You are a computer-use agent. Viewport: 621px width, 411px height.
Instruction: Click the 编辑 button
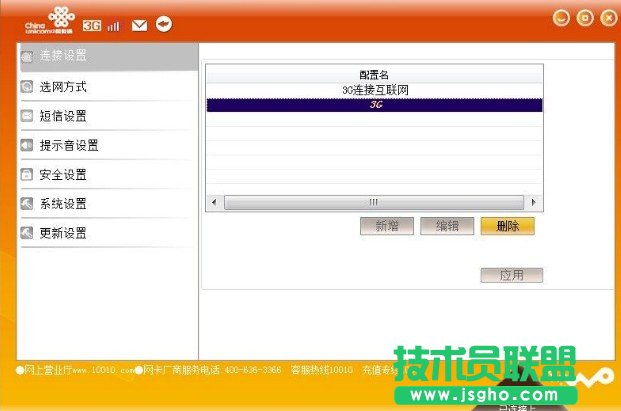coord(447,226)
